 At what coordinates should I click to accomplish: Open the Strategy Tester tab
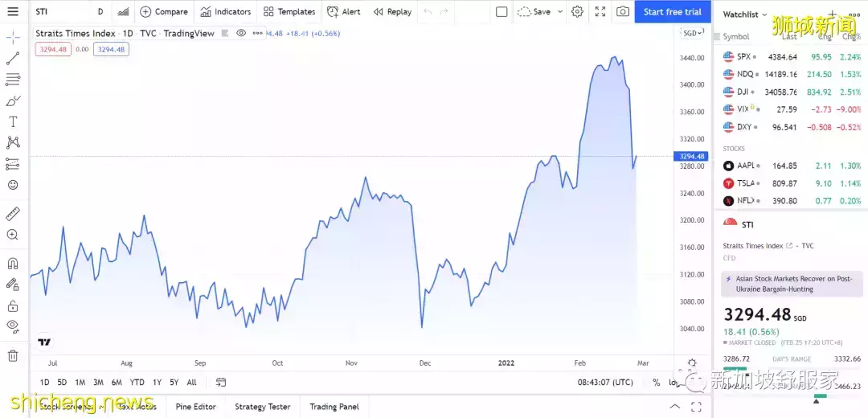tap(262, 407)
